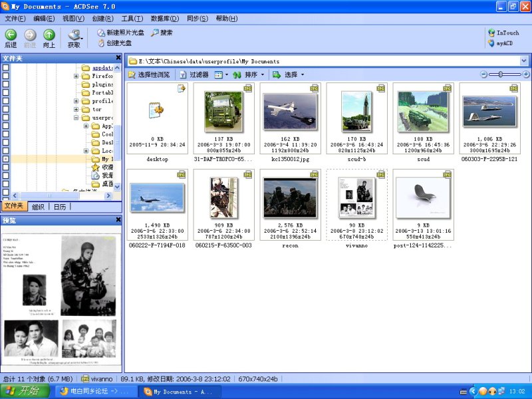Image resolution: width=532 pixels, height=399 pixels.
Task: Collapse the userprofile folder tree node
Action: click(76, 118)
